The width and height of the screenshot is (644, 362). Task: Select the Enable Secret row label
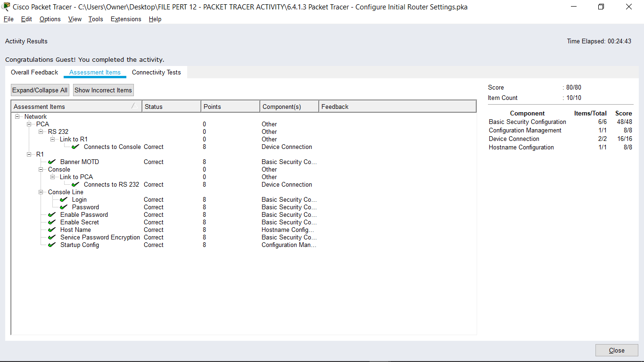(80, 222)
